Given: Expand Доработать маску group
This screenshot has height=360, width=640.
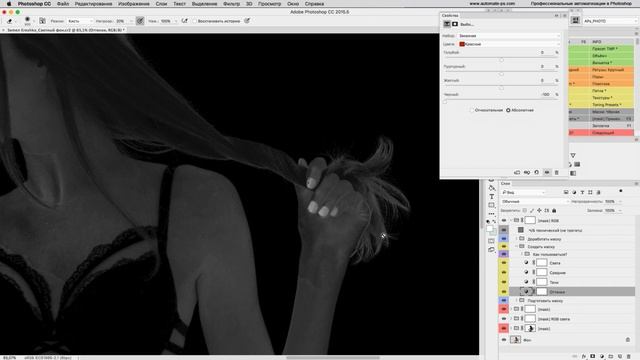Looking at the screenshot, I should [x=516, y=239].
